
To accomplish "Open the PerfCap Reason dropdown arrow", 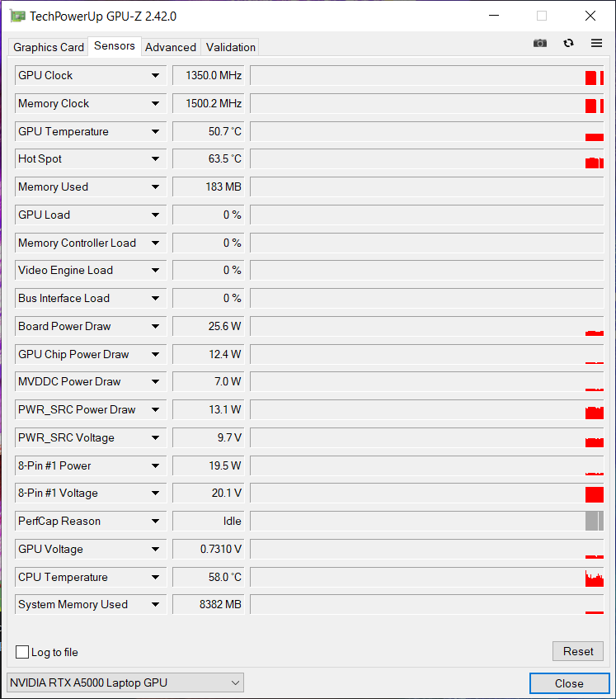I will click(155, 522).
